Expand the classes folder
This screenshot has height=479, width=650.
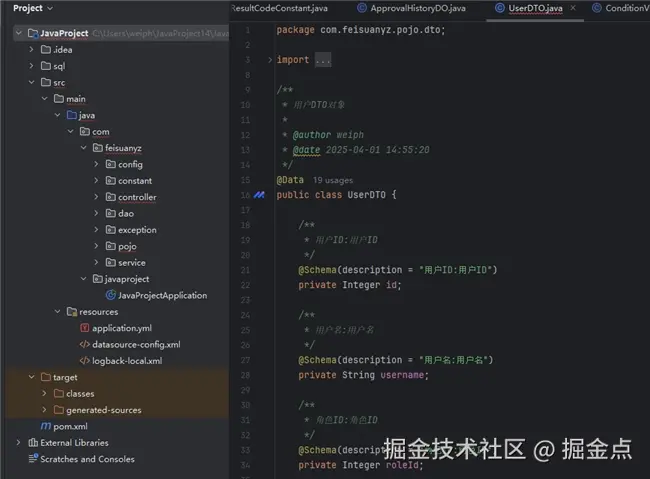click(44, 393)
